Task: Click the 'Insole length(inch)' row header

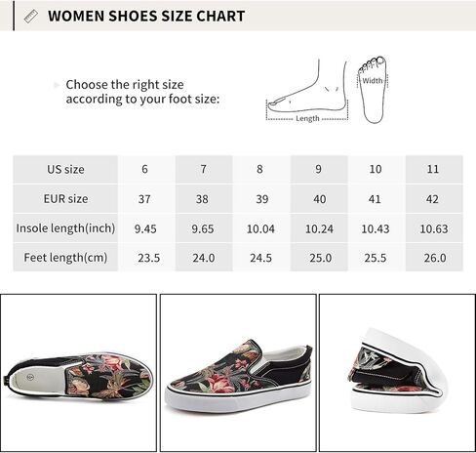Action: click(x=65, y=228)
